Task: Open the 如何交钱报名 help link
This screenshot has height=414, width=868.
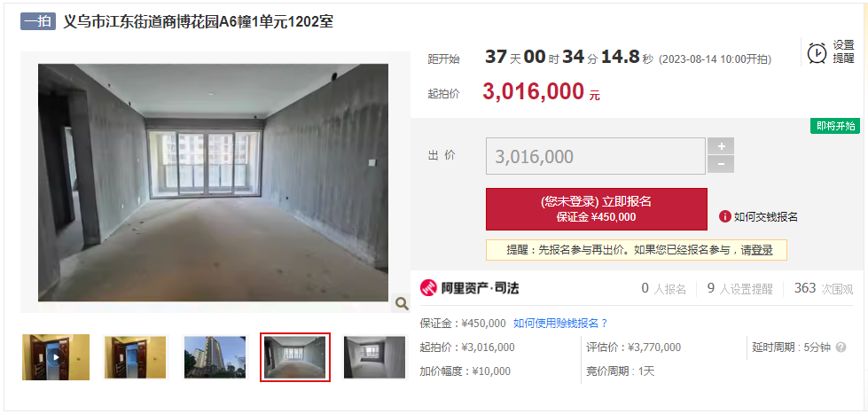Action: pos(765,217)
